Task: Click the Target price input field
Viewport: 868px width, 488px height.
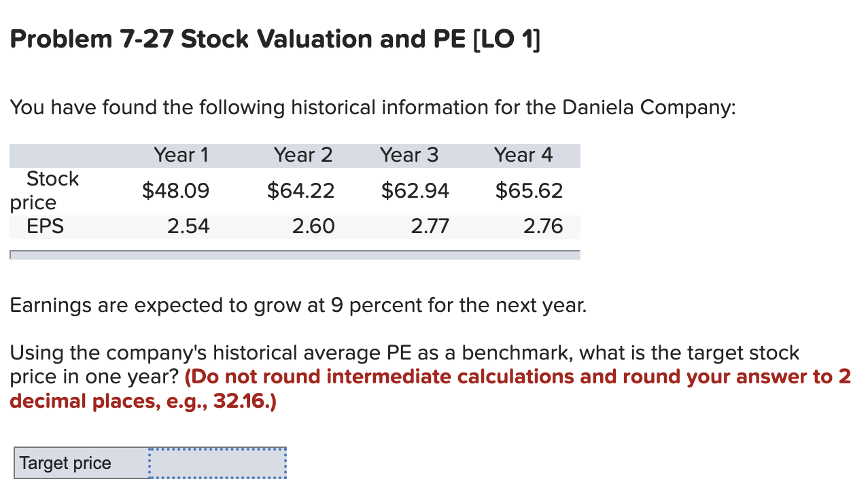Action: tap(216, 463)
